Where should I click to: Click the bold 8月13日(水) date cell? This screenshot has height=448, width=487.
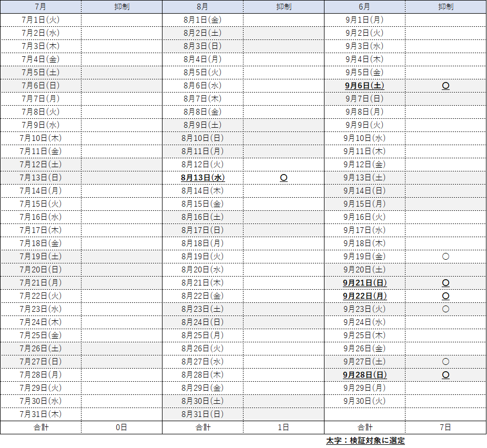202,178
